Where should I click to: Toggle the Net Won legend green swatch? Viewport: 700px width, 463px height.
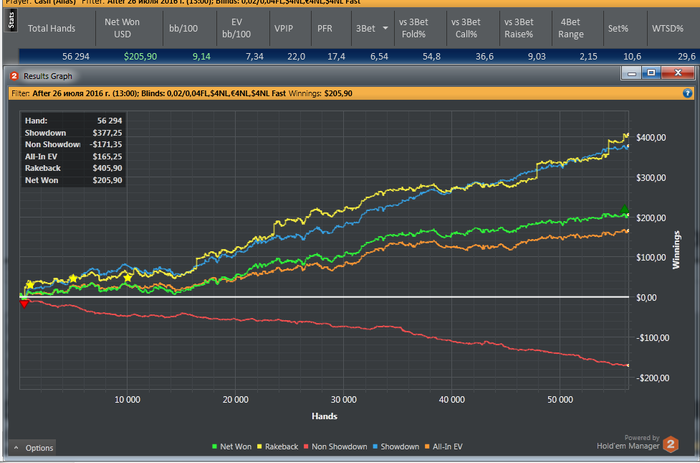214,446
